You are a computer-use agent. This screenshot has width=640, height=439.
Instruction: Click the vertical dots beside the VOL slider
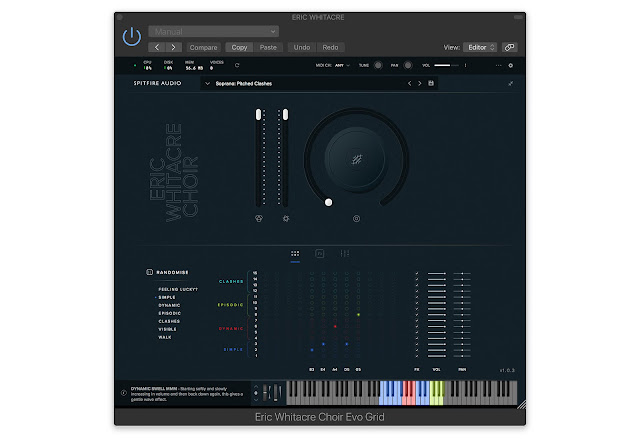[465, 65]
